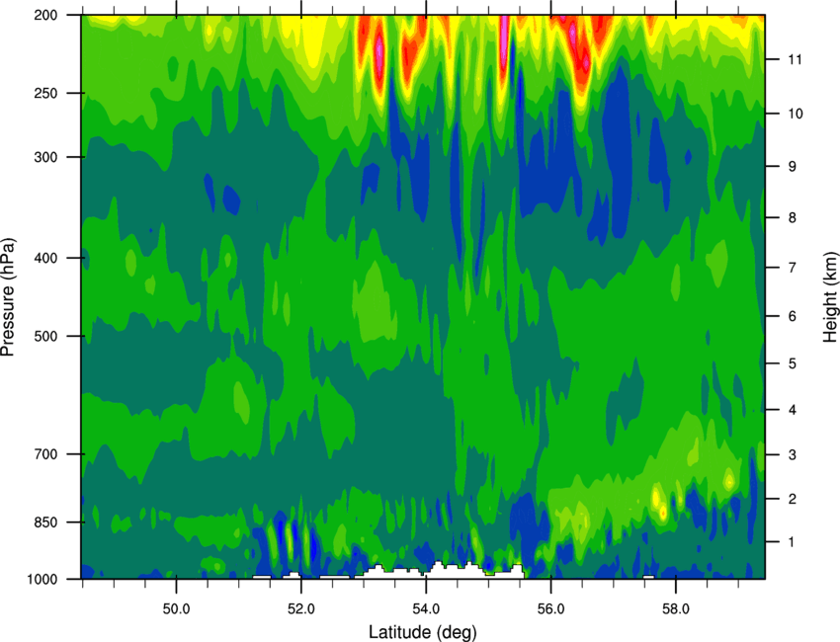Click the 56.0 latitude tick label
The image size is (840, 642).
(550, 609)
